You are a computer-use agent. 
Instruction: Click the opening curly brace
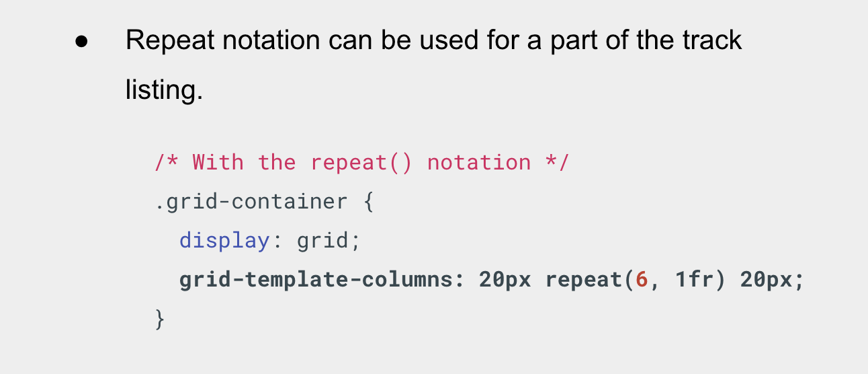point(368,202)
